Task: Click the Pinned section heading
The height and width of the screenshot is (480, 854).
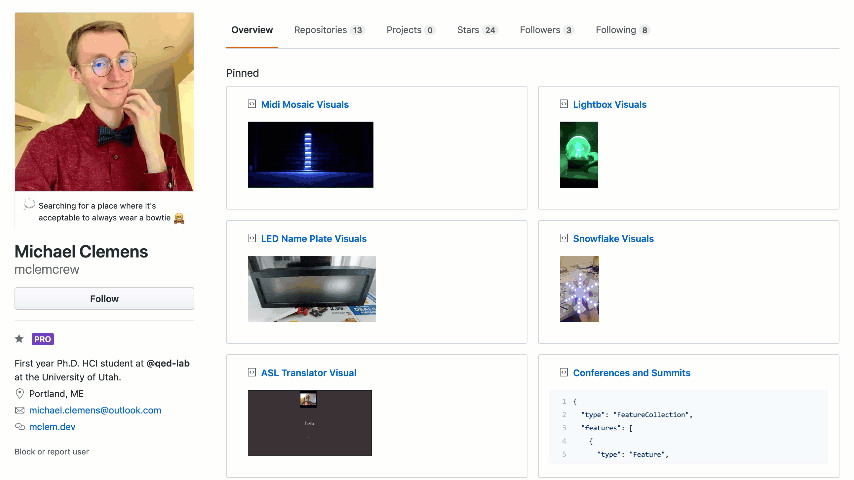Action: coord(242,73)
